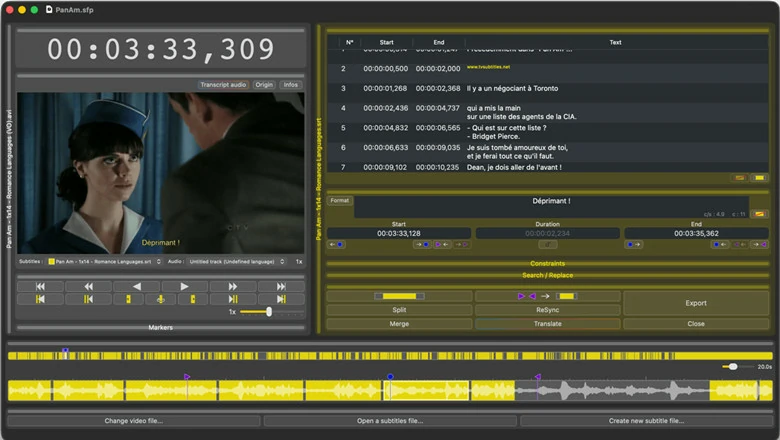Screen dimensions: 780x440
Task: Open the Origin tab
Action: click(x=264, y=85)
